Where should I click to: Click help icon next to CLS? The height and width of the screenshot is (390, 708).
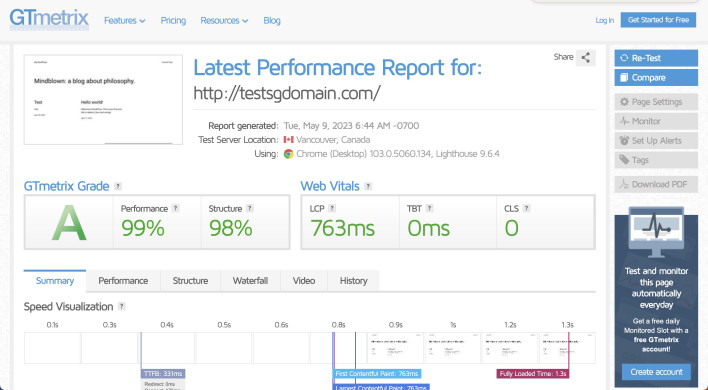[526, 208]
